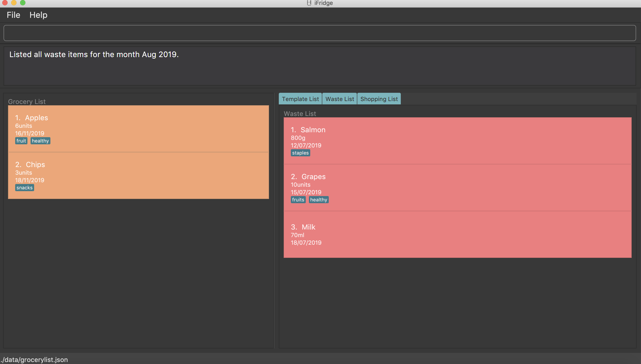Select the Milk waste item
641x364 pixels.
(457, 234)
